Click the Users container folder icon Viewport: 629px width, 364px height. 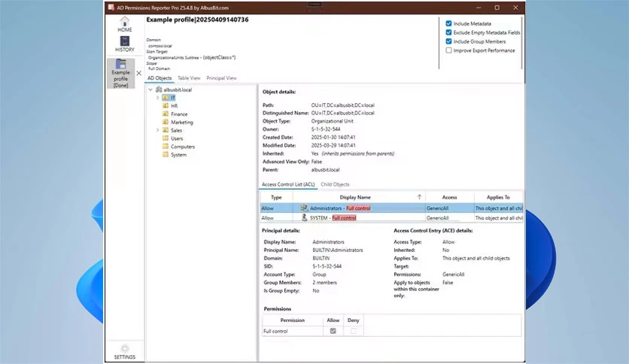pos(166,138)
